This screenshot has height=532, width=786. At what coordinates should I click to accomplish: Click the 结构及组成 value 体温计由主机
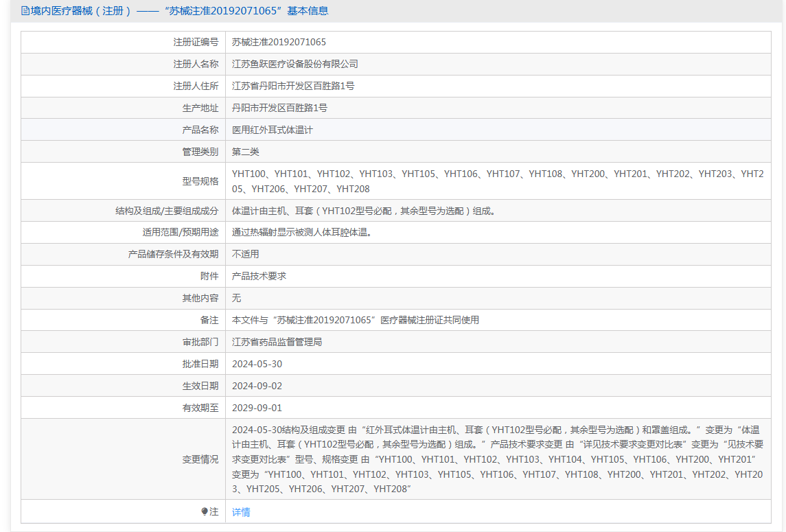(x=365, y=211)
